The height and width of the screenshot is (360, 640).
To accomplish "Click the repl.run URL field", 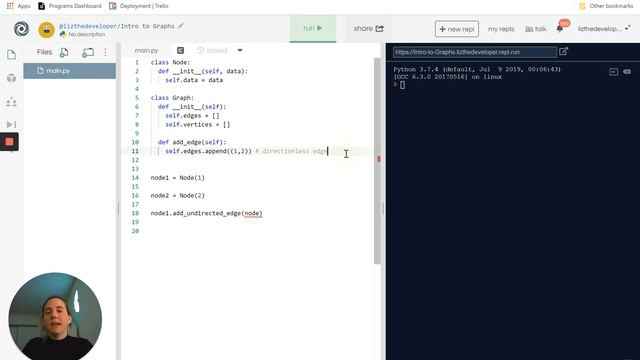I will (x=475, y=52).
